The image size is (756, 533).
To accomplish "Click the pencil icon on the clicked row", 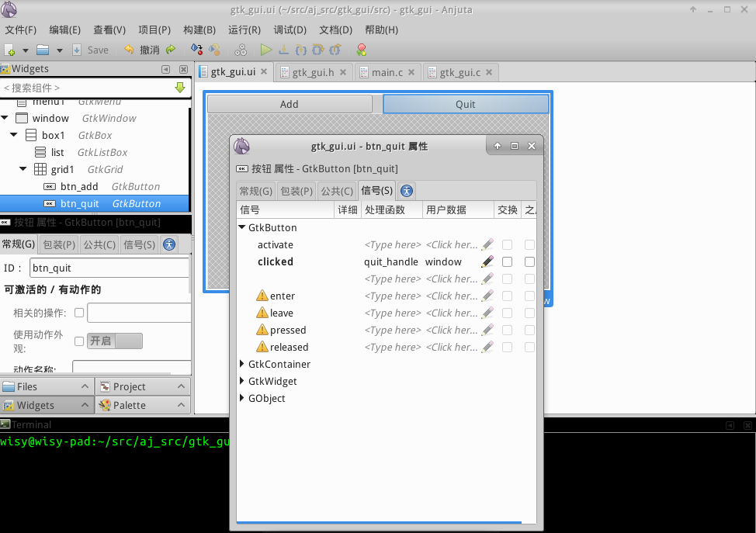I will [487, 261].
